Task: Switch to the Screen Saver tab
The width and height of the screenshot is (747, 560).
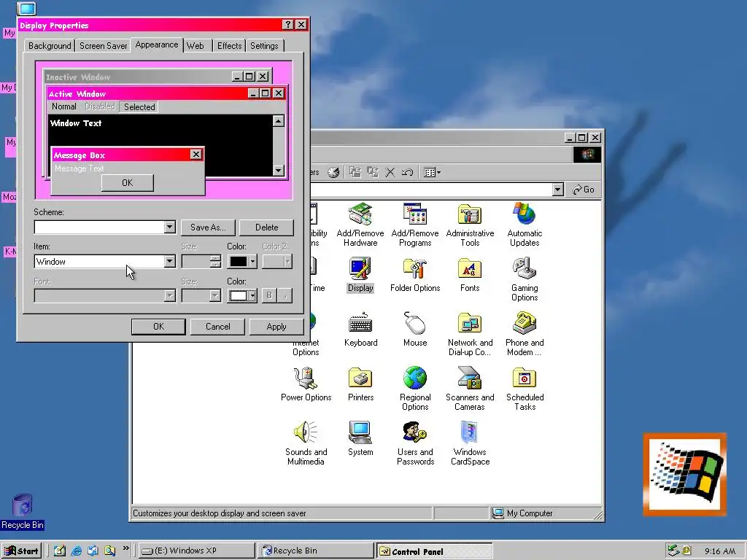Action: coord(103,46)
